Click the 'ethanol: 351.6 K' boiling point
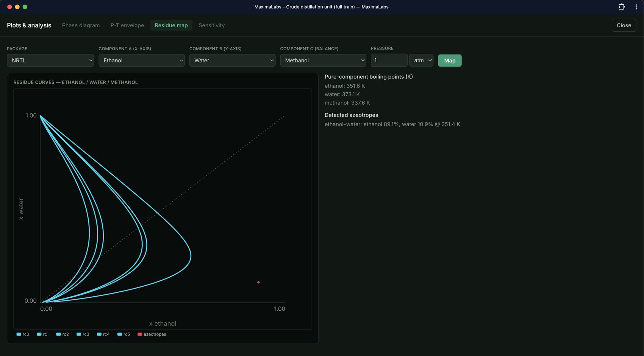Viewport: 644px width, 356px height. (345, 86)
